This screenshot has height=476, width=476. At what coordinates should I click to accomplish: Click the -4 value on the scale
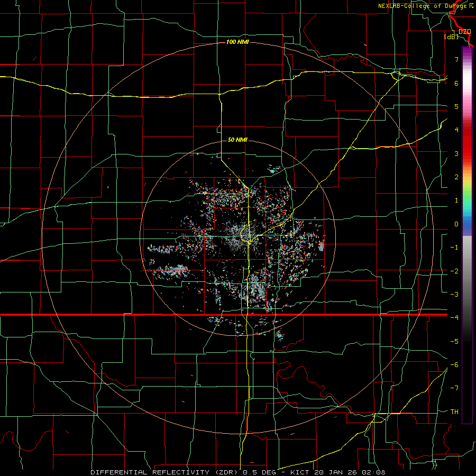pyautogui.click(x=454, y=317)
